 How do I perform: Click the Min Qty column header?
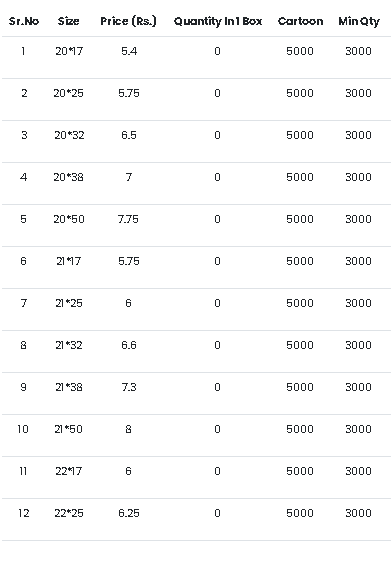359,22
